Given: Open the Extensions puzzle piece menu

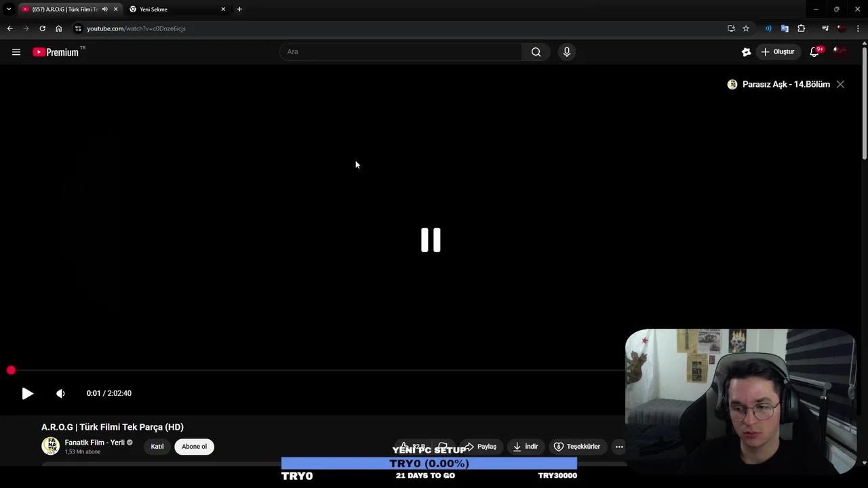Looking at the screenshot, I should coord(802,28).
